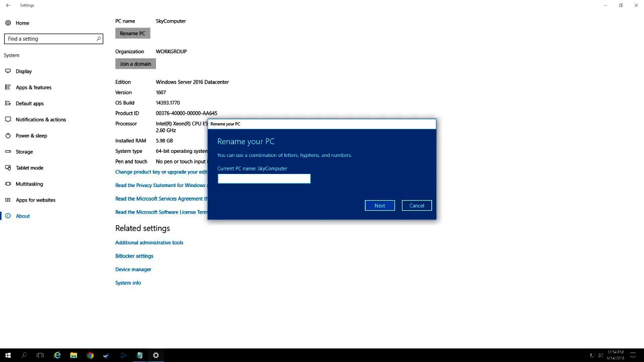Click the Windows Server 2016 Datacenter text
This screenshot has height=362, width=644.
point(192,82)
